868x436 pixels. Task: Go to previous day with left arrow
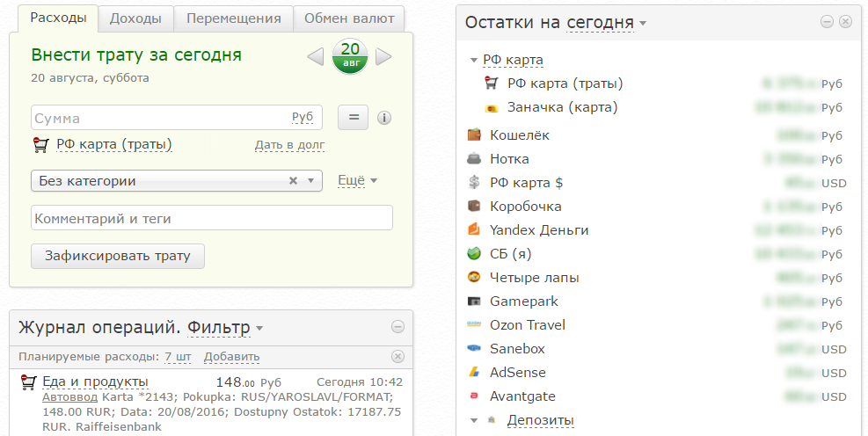tap(316, 56)
